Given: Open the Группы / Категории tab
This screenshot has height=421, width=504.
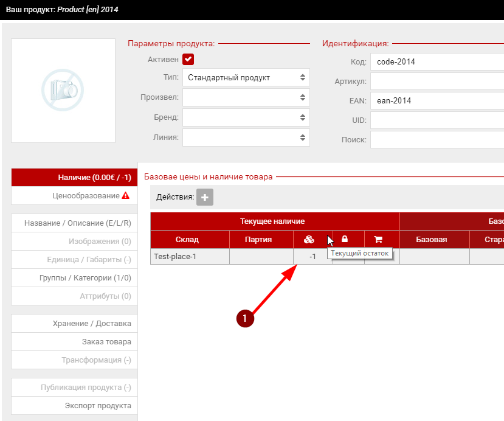Looking at the screenshot, I should click(85, 278).
